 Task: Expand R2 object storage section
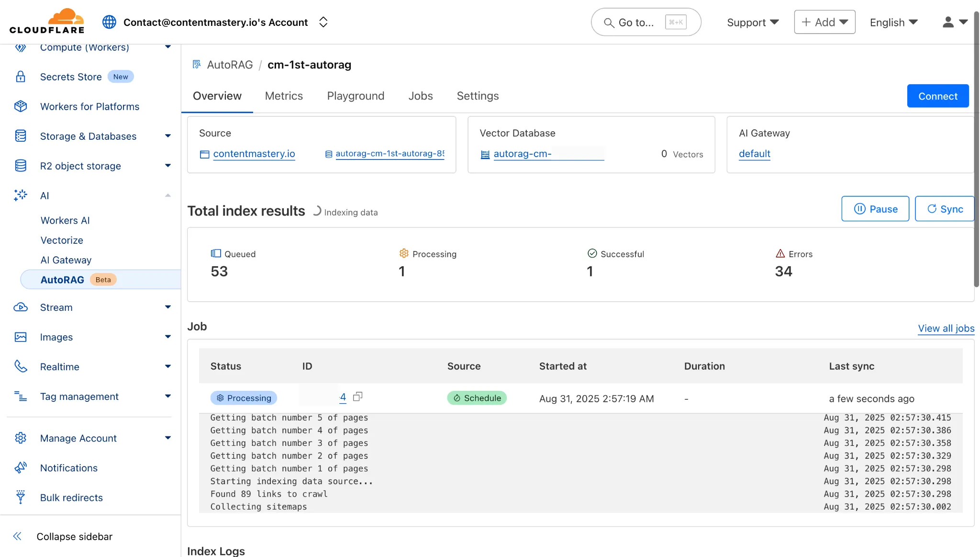pos(167,166)
